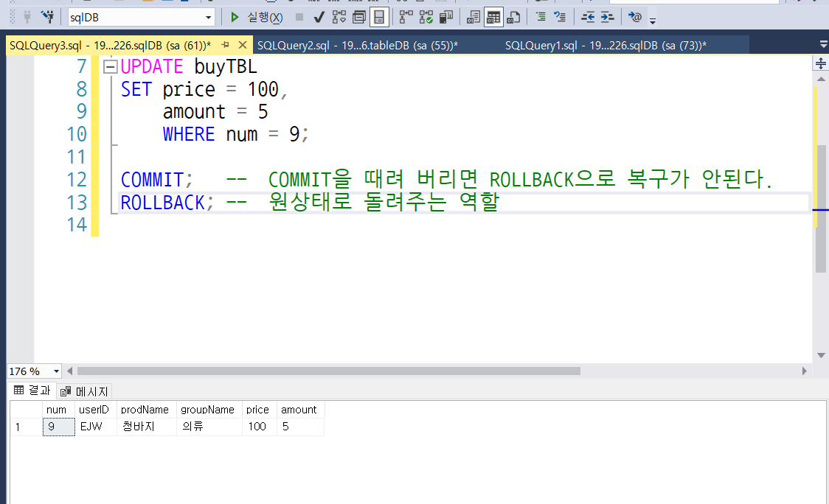Click the amount column header

coord(300,410)
